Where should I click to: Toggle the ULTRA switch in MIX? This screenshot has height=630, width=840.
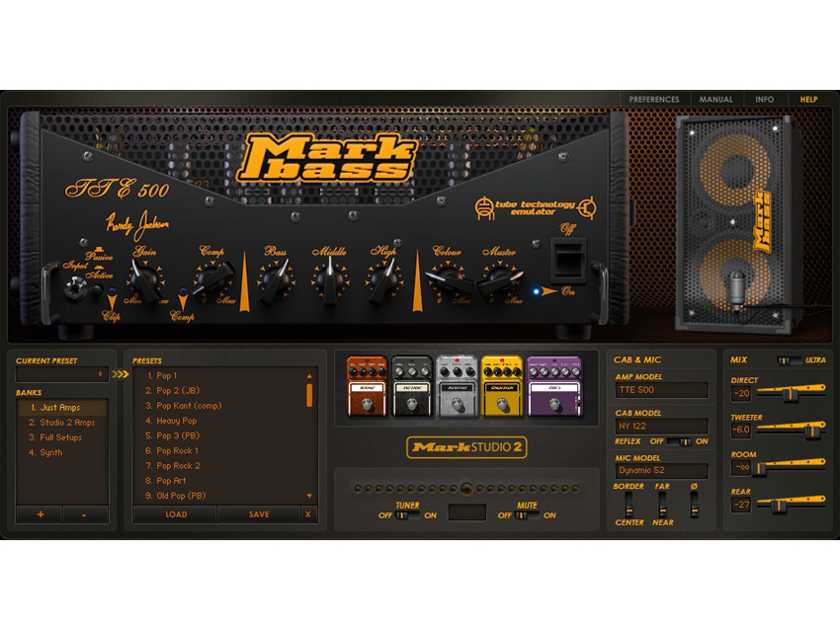point(790,360)
